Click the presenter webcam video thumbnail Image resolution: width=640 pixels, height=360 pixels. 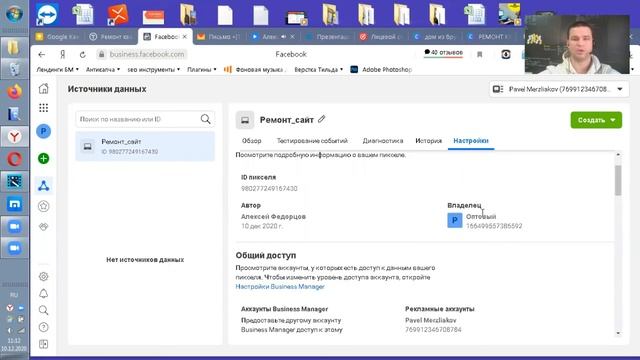point(577,44)
